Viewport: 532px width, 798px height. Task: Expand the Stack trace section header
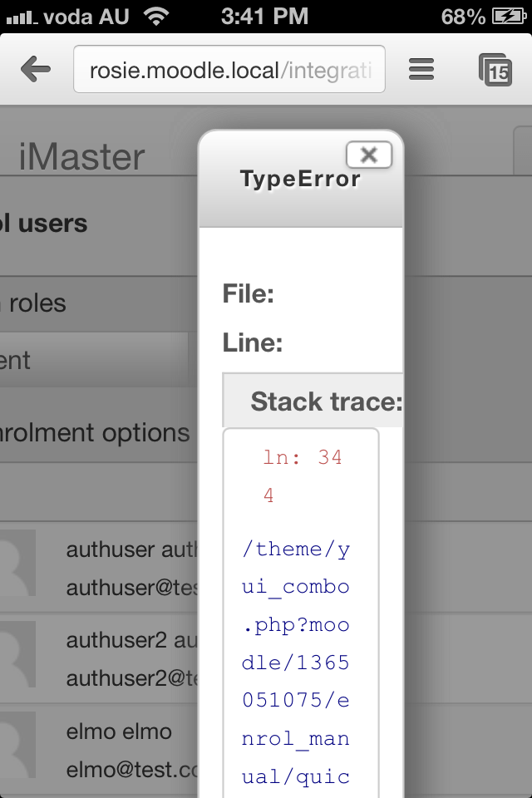point(313,401)
